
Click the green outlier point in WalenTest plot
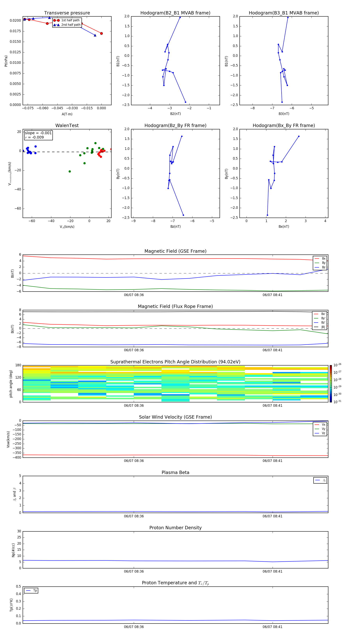(x=70, y=172)
